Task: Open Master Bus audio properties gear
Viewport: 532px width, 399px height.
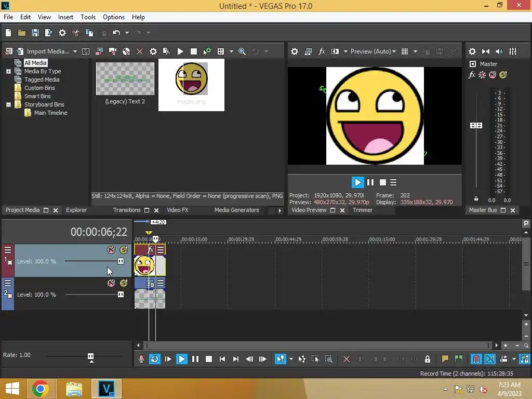Action: (x=472, y=51)
